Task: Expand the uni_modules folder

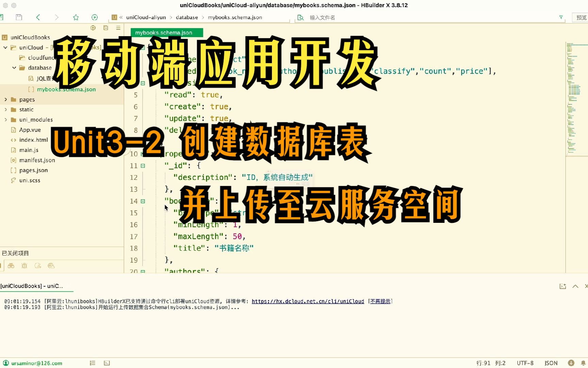Action: click(5, 120)
